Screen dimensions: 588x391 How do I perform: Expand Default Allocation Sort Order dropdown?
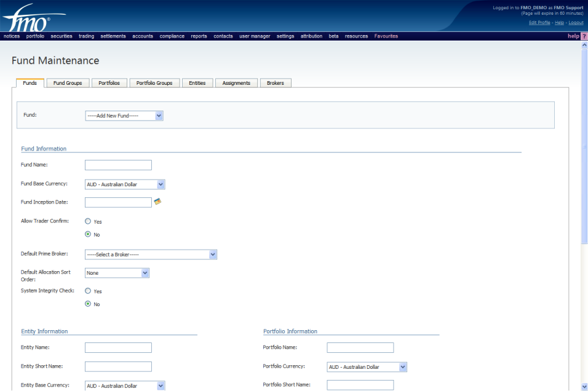pos(117,273)
